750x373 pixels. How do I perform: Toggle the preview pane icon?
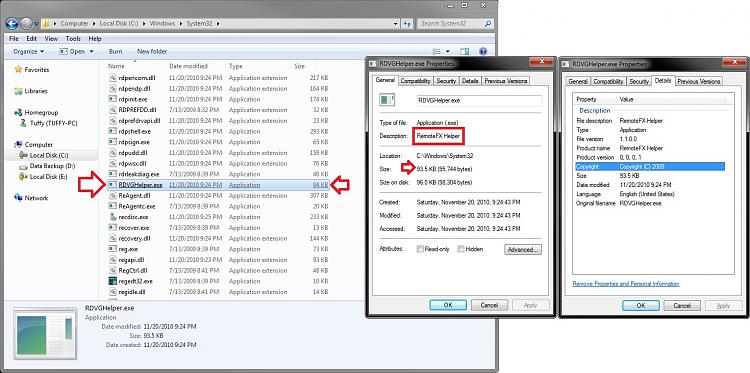(464, 51)
